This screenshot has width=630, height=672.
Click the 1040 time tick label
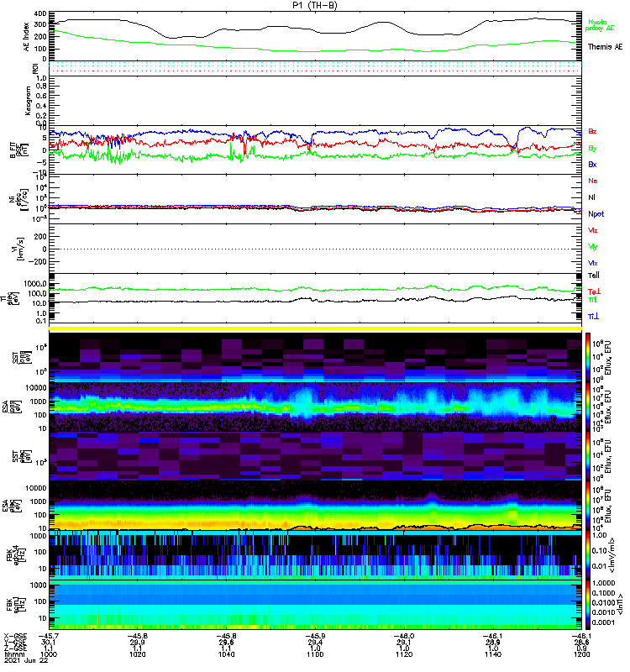pos(226,654)
